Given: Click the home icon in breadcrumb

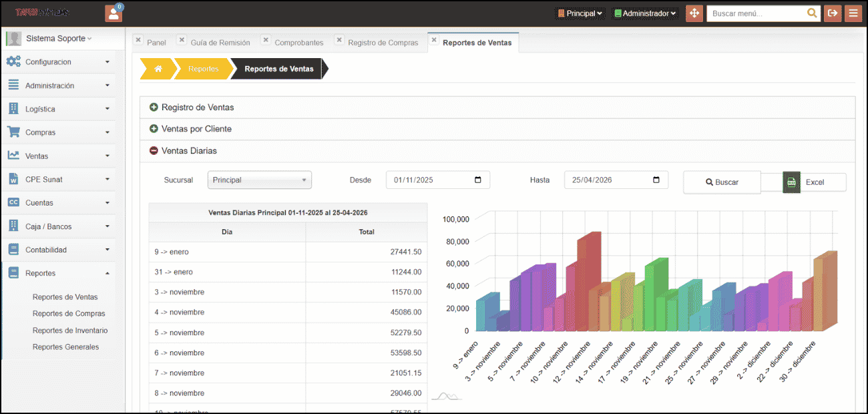Looking at the screenshot, I should point(158,69).
